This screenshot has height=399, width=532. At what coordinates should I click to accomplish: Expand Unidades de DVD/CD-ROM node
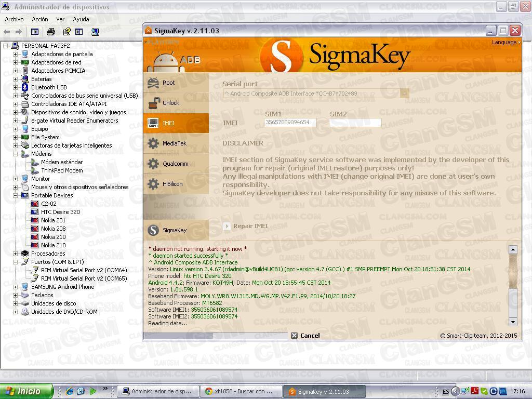pos(15,312)
